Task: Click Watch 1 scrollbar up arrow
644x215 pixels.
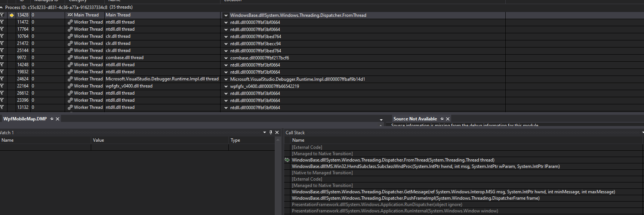Action: point(278,139)
